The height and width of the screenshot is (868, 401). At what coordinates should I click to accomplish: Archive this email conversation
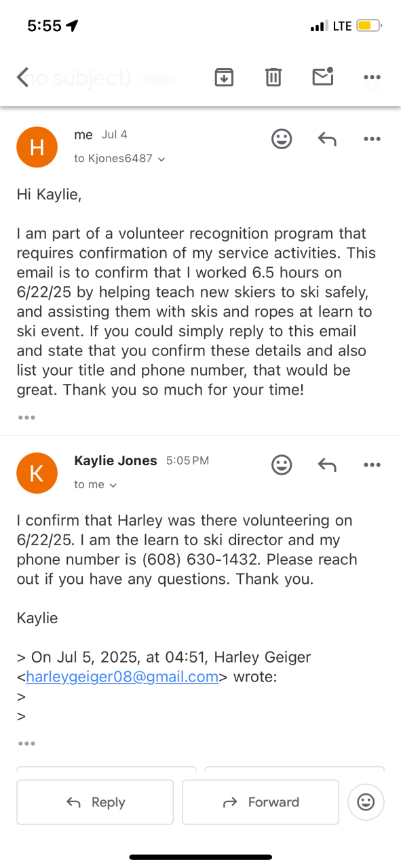tap(224, 77)
